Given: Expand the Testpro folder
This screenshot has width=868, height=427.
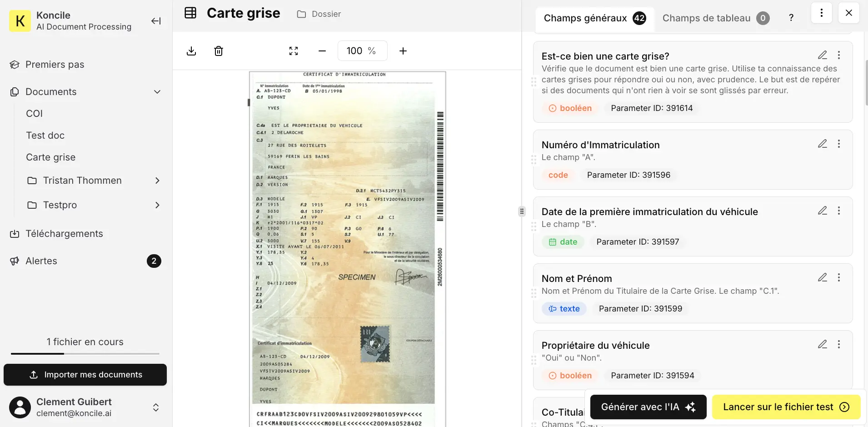Looking at the screenshot, I should pyautogui.click(x=157, y=205).
